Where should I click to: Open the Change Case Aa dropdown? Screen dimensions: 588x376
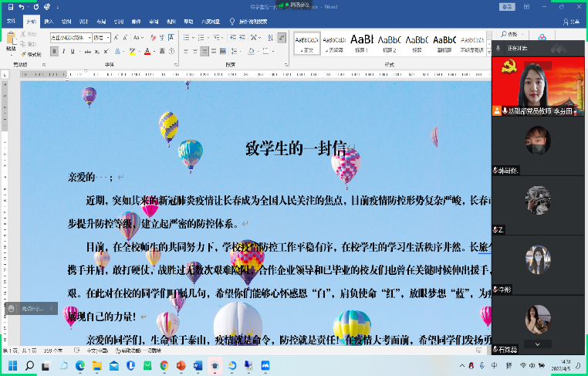pyautogui.click(x=137, y=38)
